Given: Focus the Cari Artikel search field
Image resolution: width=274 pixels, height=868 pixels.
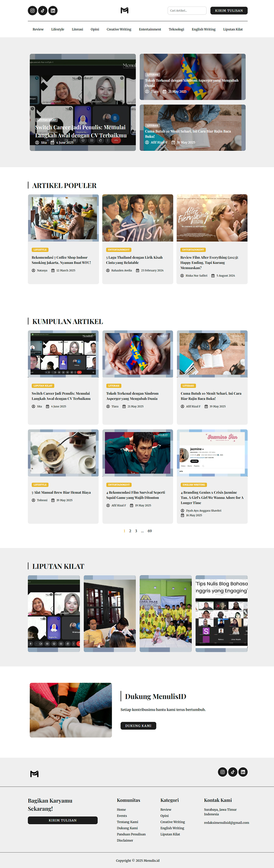Looking at the screenshot, I should pos(187,11).
